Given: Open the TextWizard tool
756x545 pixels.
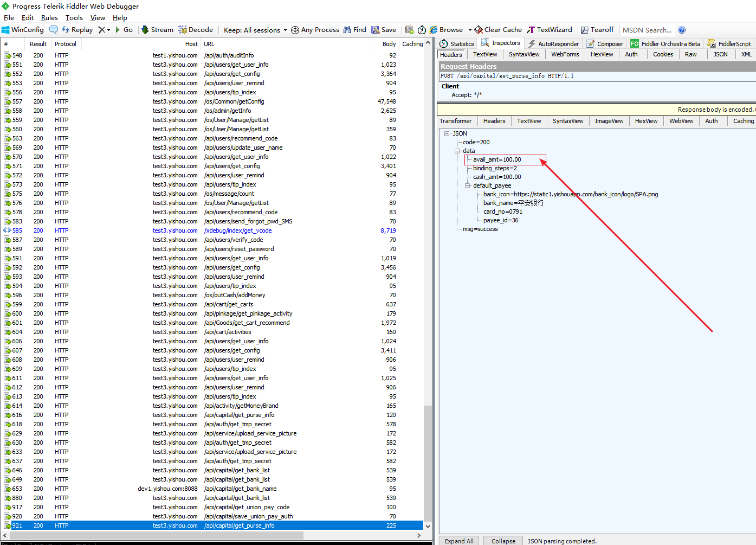Looking at the screenshot, I should (x=550, y=30).
